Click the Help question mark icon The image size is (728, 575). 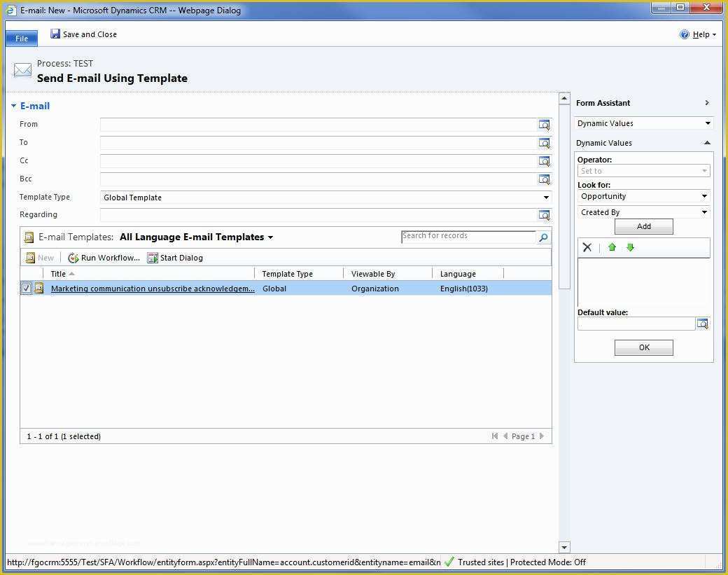pyautogui.click(x=685, y=34)
